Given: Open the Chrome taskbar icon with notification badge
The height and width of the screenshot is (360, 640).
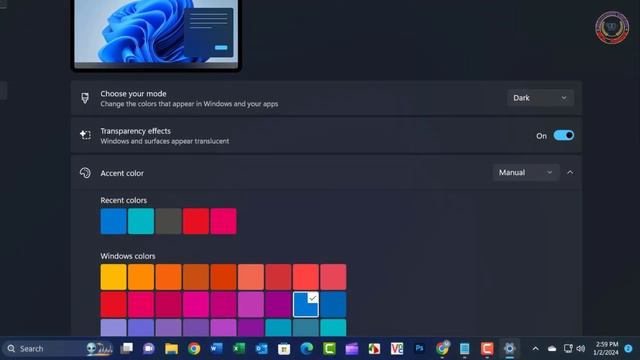Looking at the screenshot, I should [442, 349].
